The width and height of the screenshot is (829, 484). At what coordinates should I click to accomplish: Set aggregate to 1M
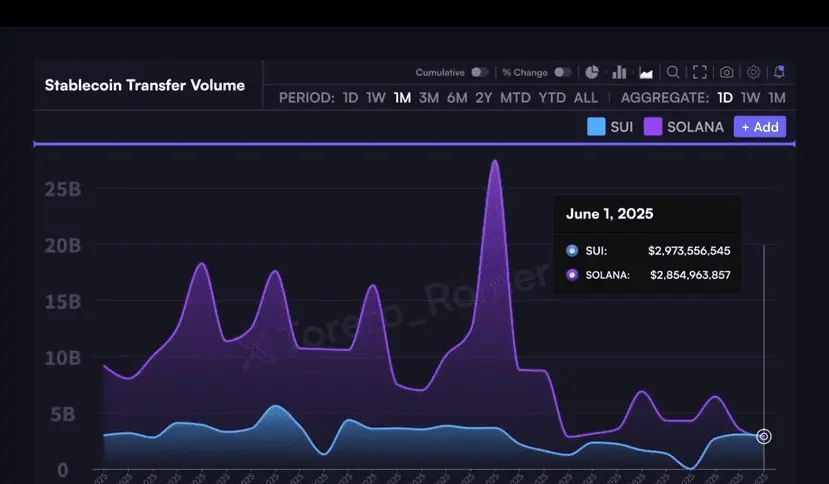pos(777,98)
